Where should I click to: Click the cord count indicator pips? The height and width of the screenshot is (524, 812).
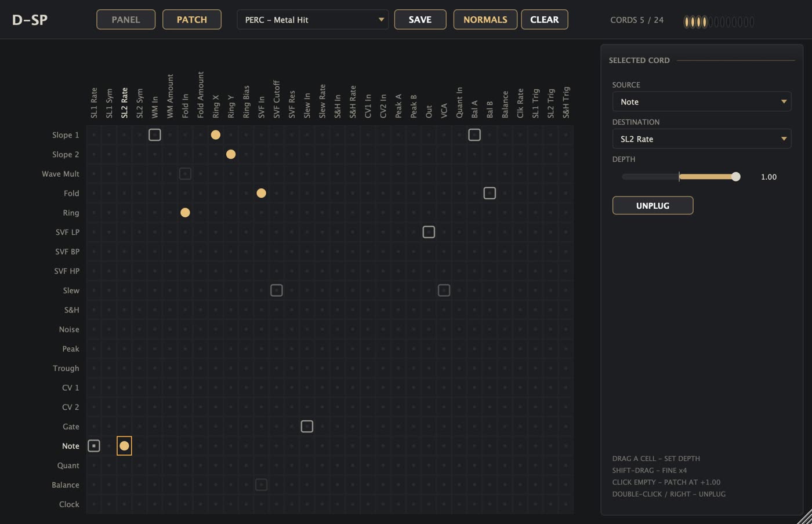coord(719,22)
